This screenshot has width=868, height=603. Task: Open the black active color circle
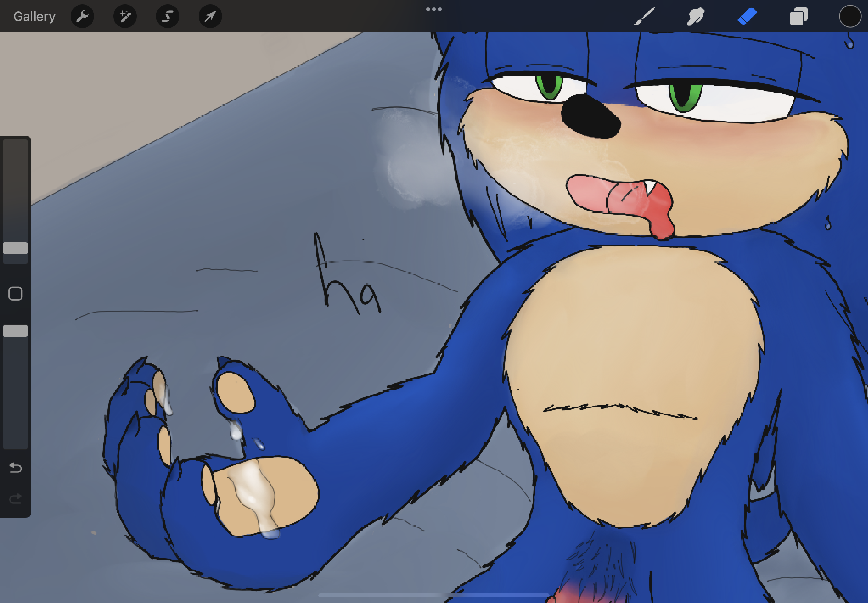click(x=850, y=16)
